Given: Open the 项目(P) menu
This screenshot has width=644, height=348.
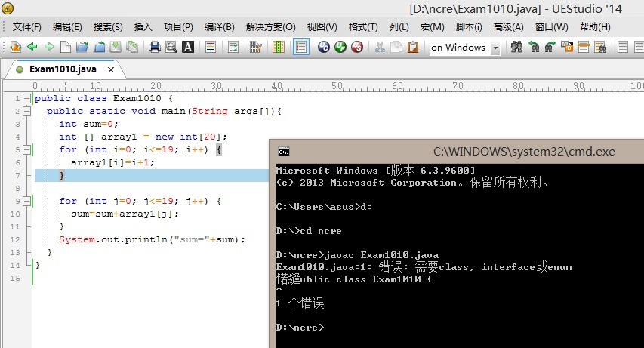Looking at the screenshot, I should (178, 26).
